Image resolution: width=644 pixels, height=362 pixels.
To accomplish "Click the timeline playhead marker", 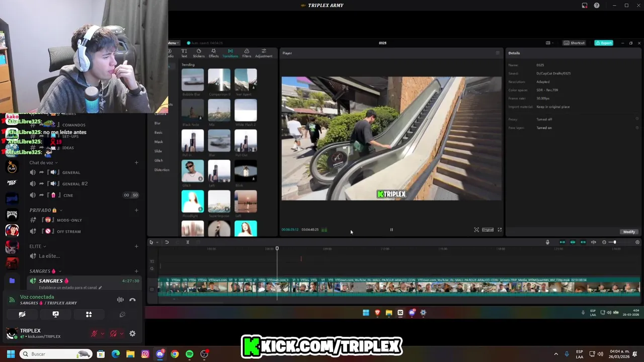I will [x=277, y=249].
